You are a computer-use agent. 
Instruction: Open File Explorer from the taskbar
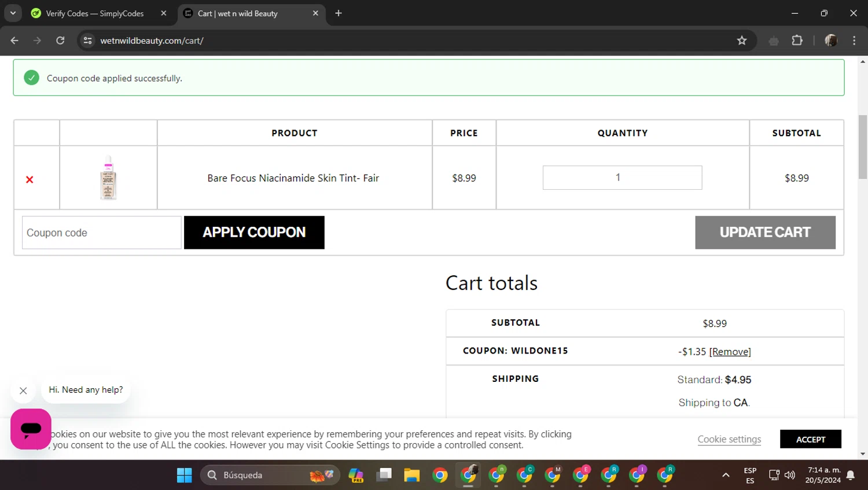point(411,475)
